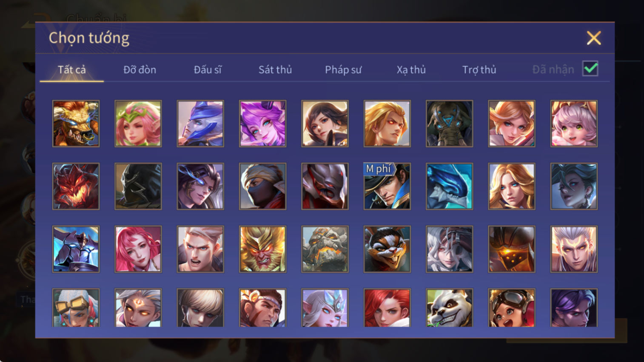This screenshot has height=362, width=644.
Task: Choose the elephant-masked hero portrait
Action: (x=449, y=124)
